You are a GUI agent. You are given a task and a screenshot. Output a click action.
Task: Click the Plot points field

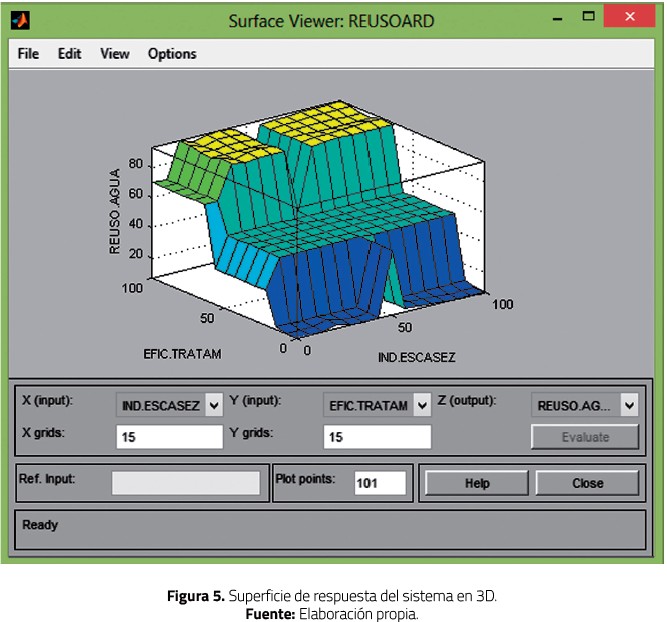tap(379, 483)
